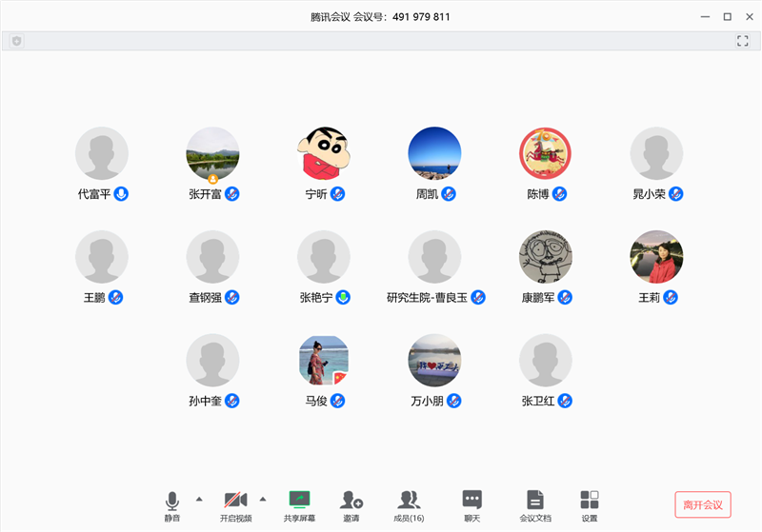The image size is (762, 532).
Task: Click the 离开会议 leave meeting button
Action: (x=703, y=504)
